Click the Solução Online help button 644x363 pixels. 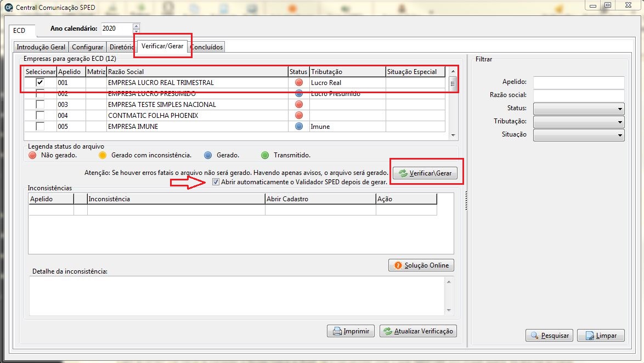tap(421, 265)
